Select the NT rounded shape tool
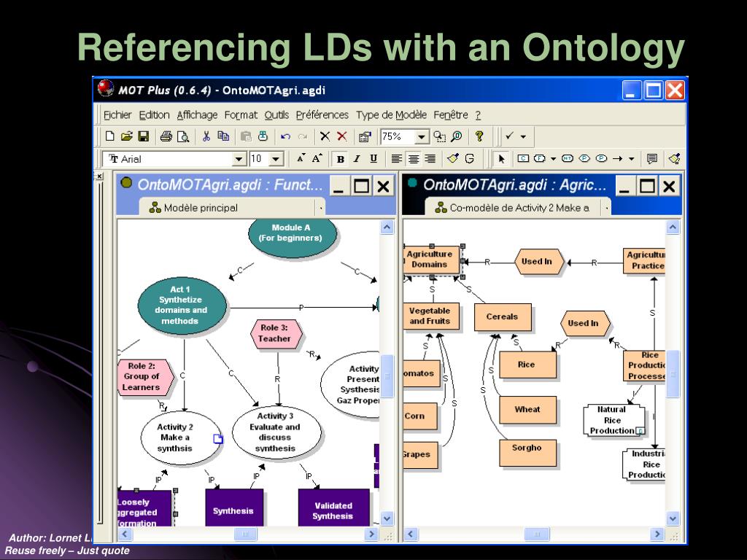747x560 pixels. click(568, 158)
